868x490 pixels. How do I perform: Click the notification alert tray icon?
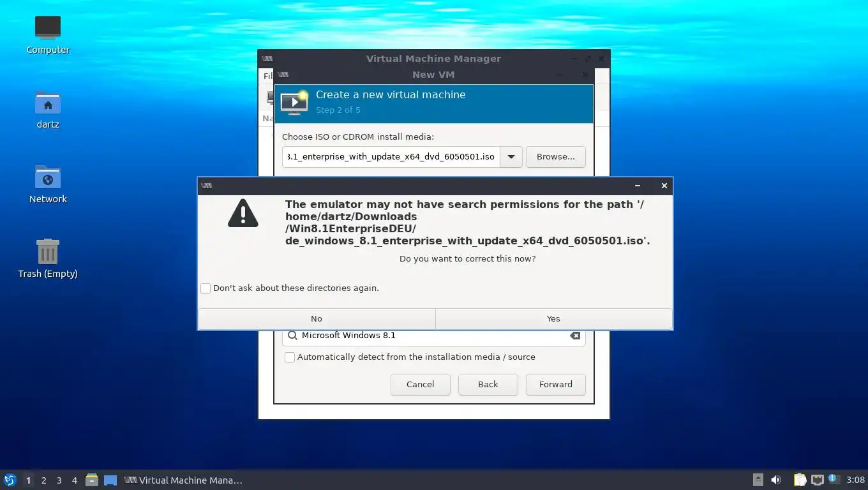(x=834, y=479)
